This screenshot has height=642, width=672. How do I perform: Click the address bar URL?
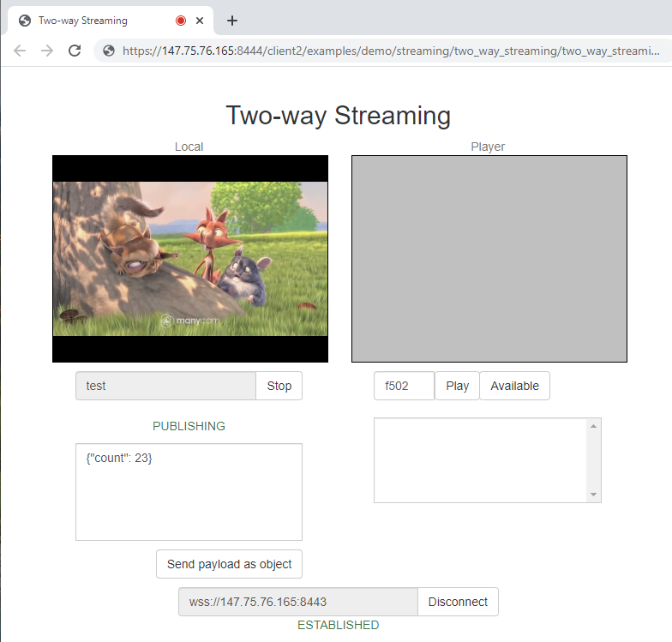click(x=391, y=51)
